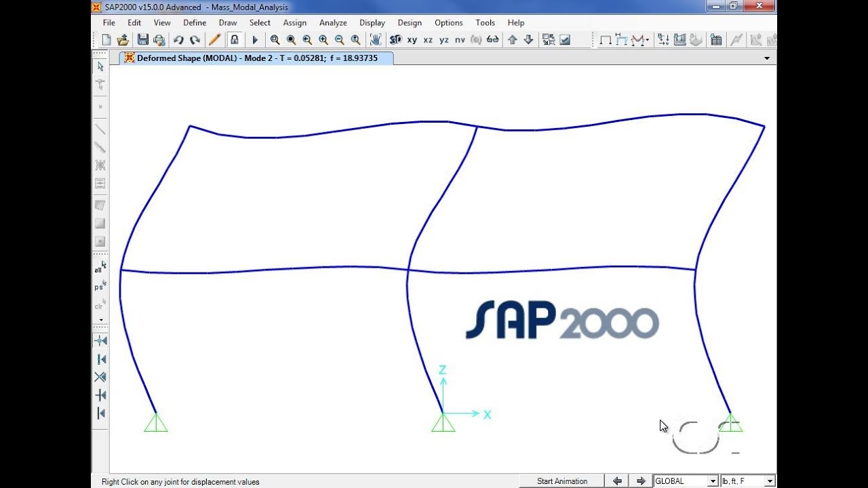Toggle snap to lines and edges
This screenshot has width=868, height=488.
coord(100,413)
